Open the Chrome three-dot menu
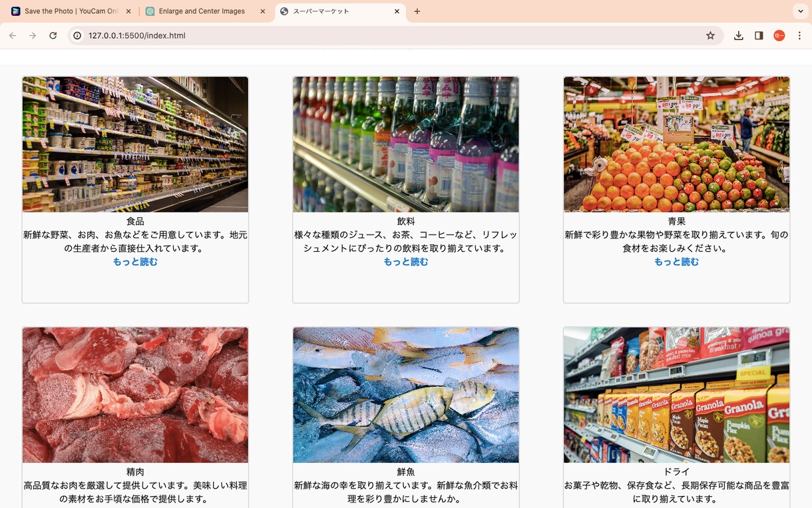 coord(799,35)
